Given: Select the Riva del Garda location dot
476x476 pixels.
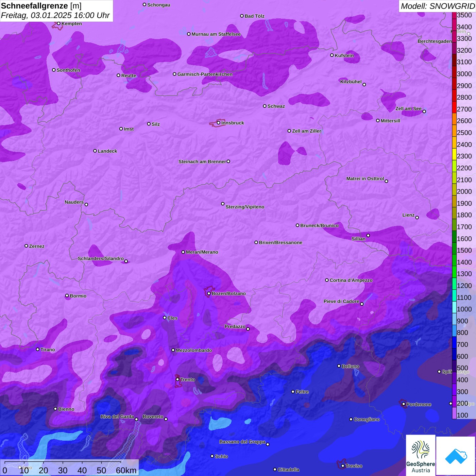Looking at the screenshot, I should tap(136, 419).
